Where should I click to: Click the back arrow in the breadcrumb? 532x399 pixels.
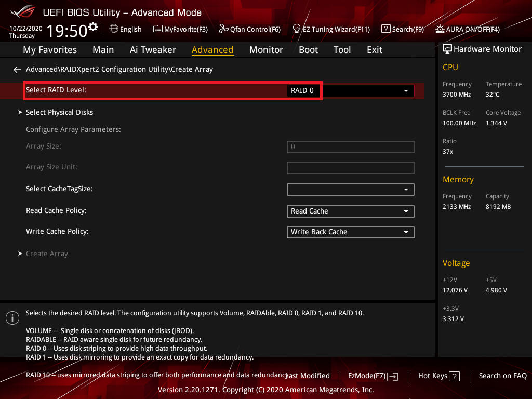[17, 69]
